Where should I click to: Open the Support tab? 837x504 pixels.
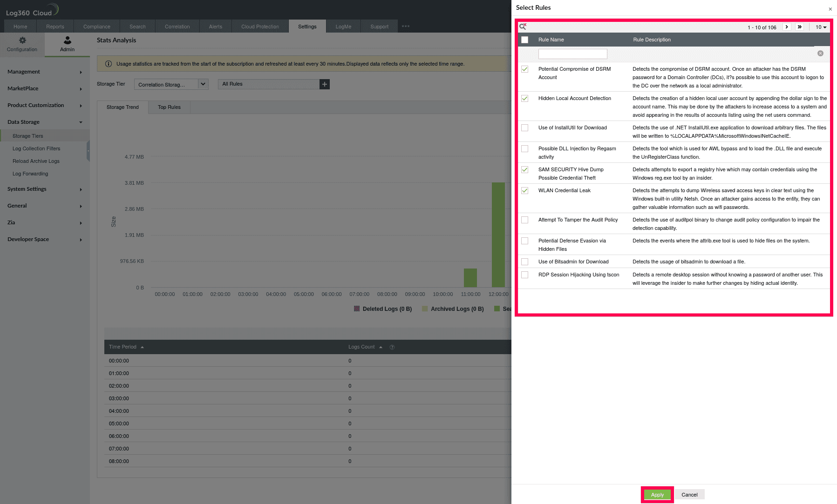(x=379, y=27)
